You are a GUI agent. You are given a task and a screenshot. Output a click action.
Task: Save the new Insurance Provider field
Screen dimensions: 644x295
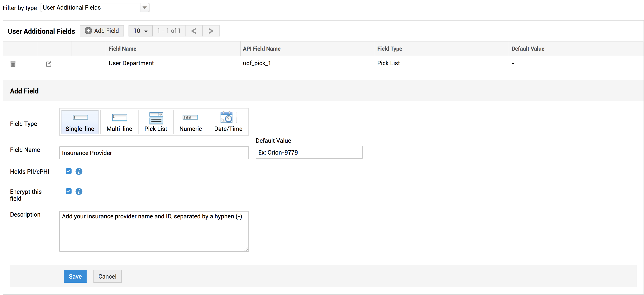tap(75, 276)
